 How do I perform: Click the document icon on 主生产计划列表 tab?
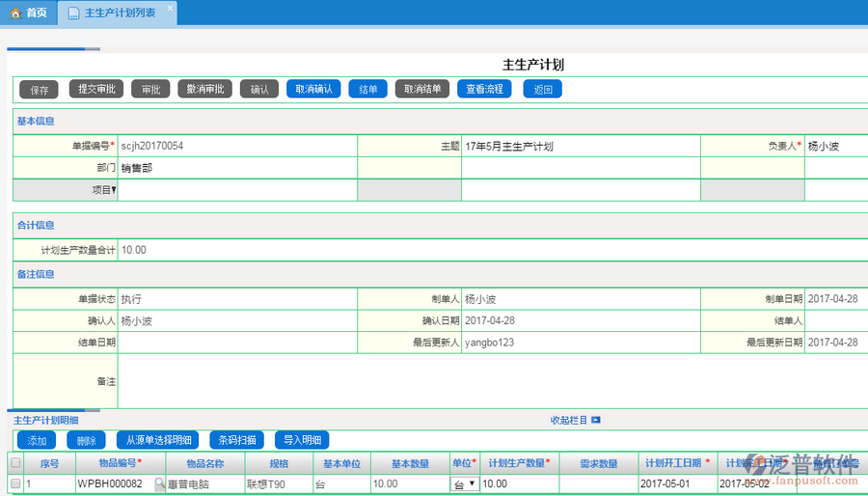[73, 13]
